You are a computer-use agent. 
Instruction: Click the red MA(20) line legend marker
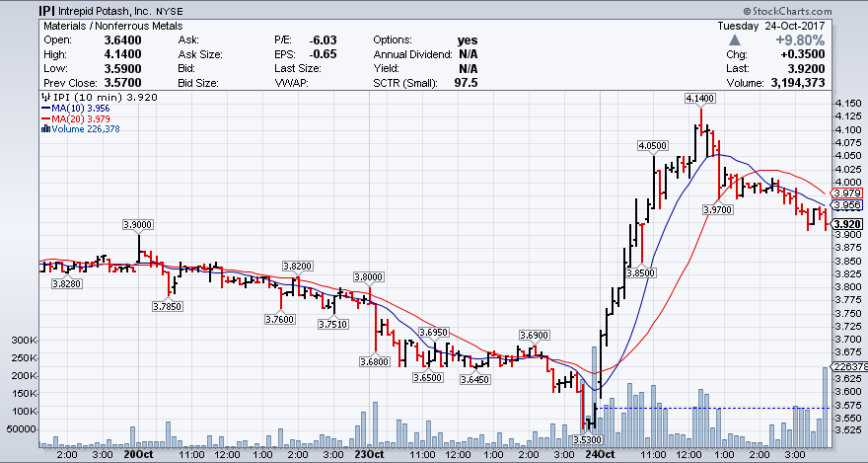pos(44,117)
